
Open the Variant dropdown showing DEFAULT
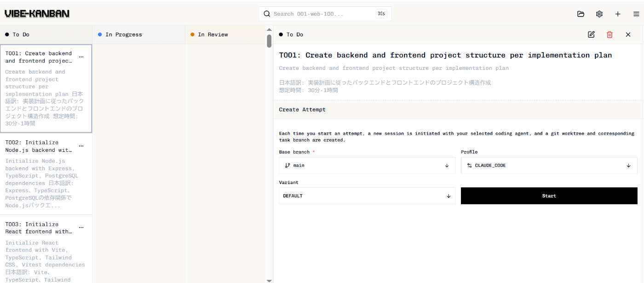coord(367,196)
